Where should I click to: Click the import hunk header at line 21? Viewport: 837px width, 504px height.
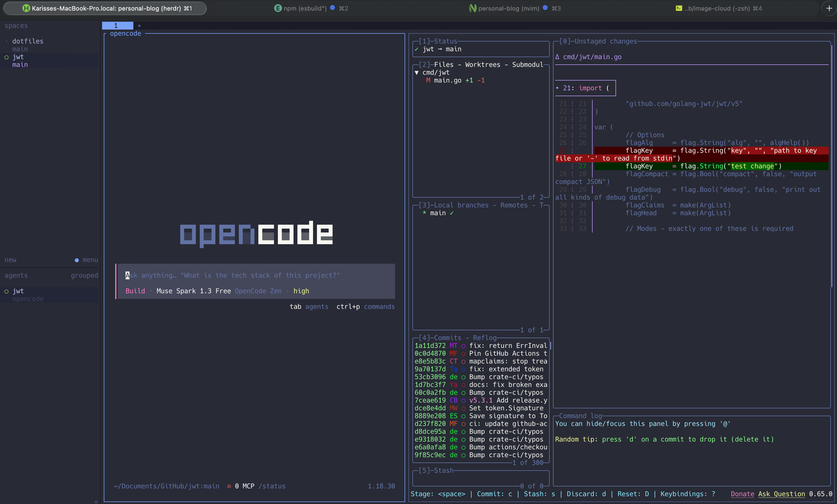(585, 88)
